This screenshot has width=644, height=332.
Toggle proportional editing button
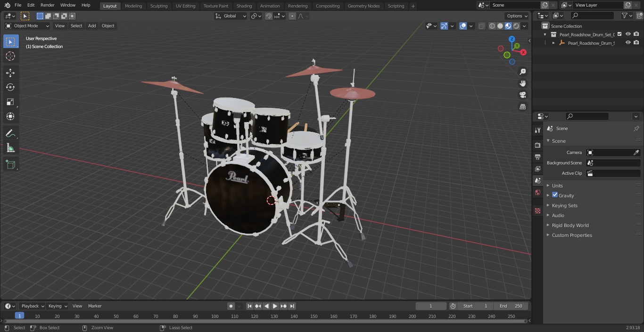pyautogui.click(x=292, y=16)
